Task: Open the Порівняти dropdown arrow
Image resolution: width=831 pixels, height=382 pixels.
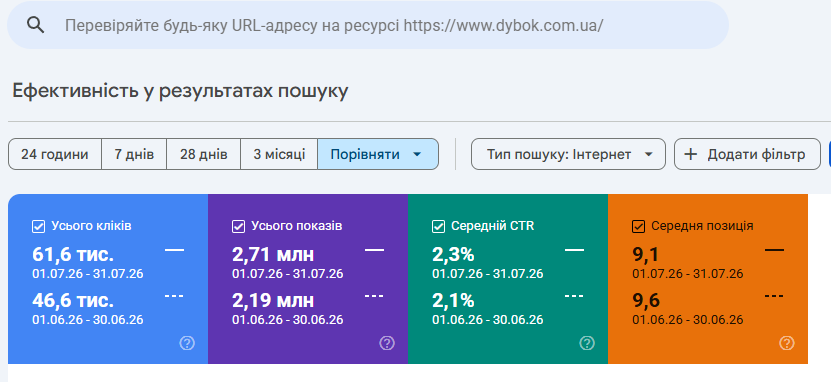Action: [417, 154]
